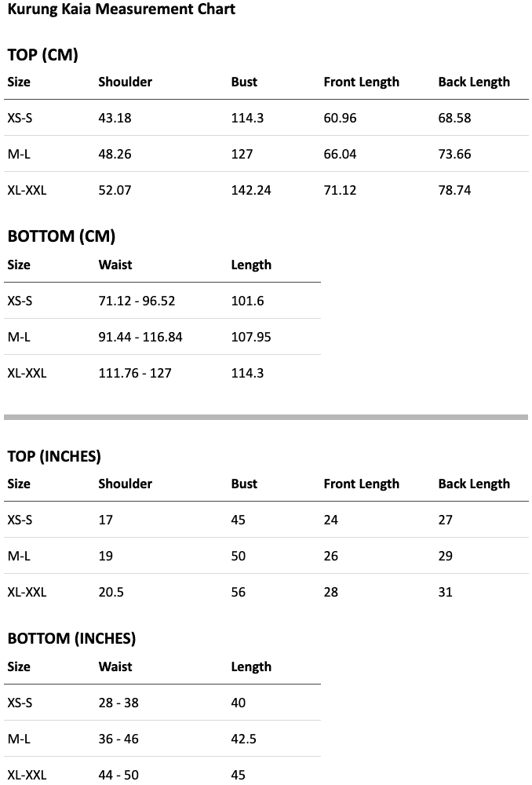Select the 60.96 front length value

[x=340, y=119]
